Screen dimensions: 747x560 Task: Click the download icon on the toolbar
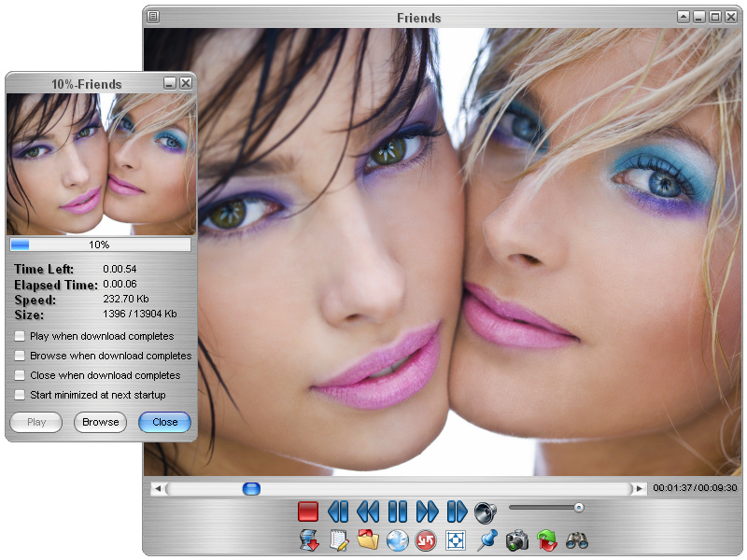[x=308, y=539]
